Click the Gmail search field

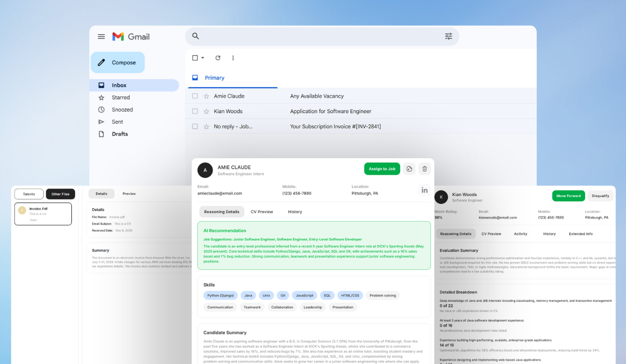315,36
